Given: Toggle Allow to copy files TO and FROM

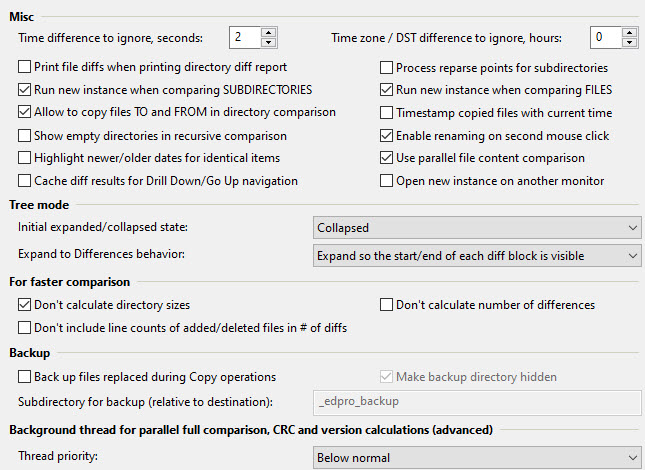Looking at the screenshot, I should tap(25, 112).
